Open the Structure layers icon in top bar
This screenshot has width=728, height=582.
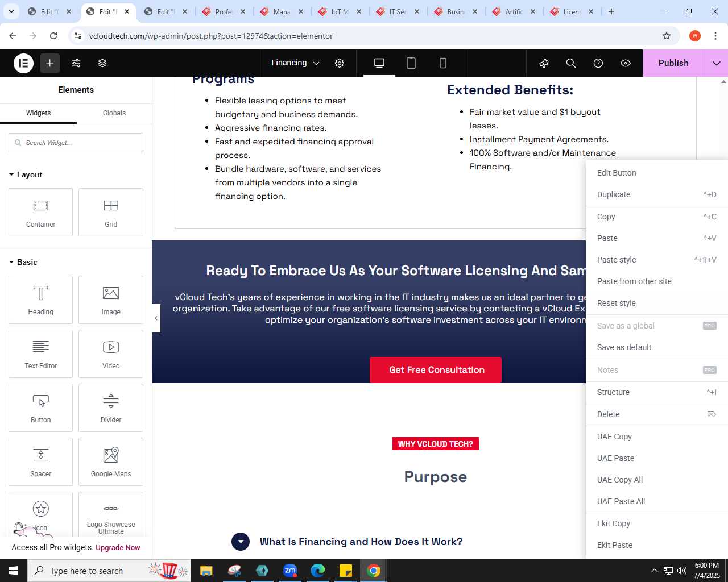(x=102, y=63)
